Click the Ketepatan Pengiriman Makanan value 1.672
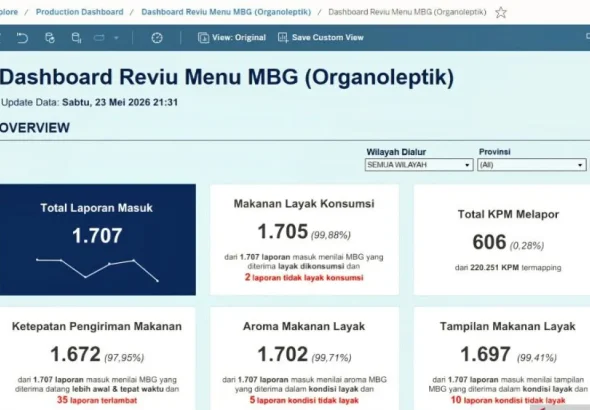 75,354
